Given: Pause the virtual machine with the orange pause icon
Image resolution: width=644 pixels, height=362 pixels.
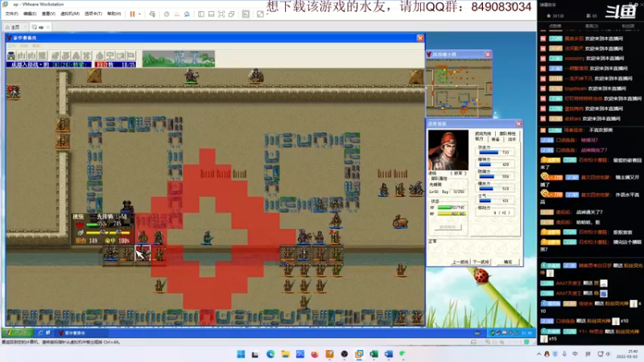Looking at the screenshot, I should tap(132, 14).
